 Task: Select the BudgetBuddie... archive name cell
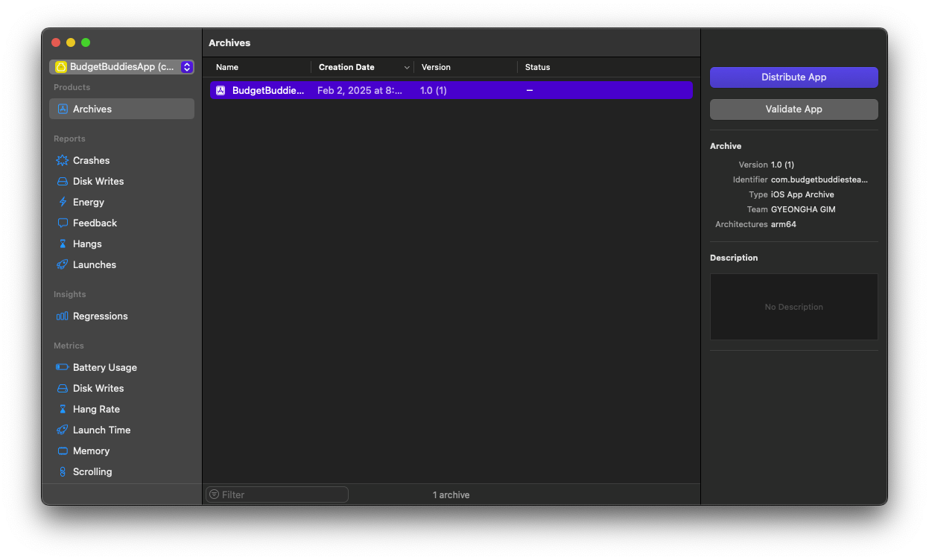pos(268,90)
